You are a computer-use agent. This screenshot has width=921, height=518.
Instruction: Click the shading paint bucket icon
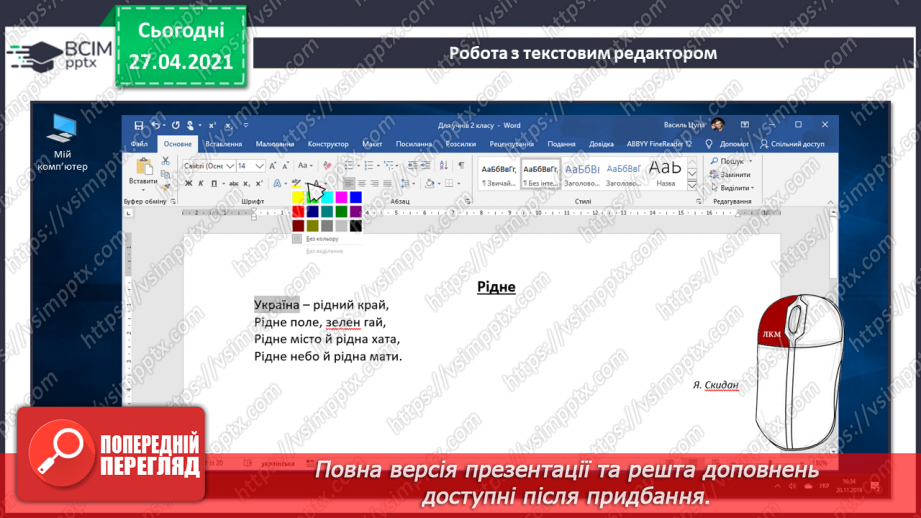[x=429, y=184]
